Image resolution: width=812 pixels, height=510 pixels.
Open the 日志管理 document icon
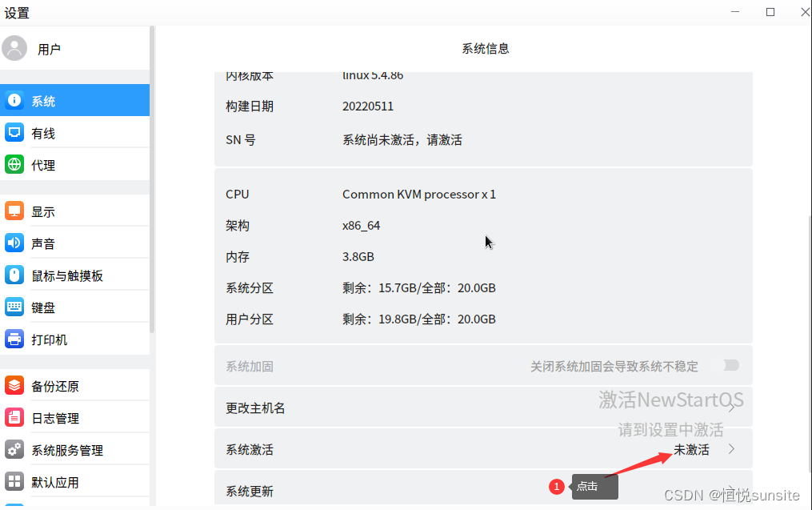(14, 417)
